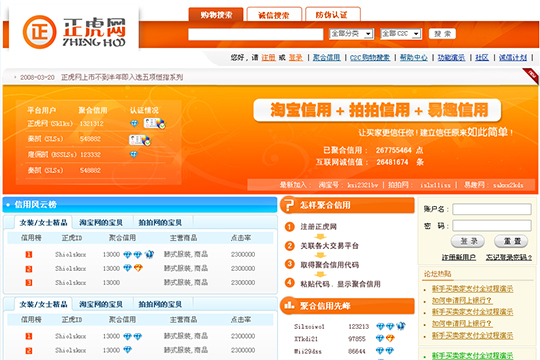Click the step text 关联各大交易平台

[330, 246]
